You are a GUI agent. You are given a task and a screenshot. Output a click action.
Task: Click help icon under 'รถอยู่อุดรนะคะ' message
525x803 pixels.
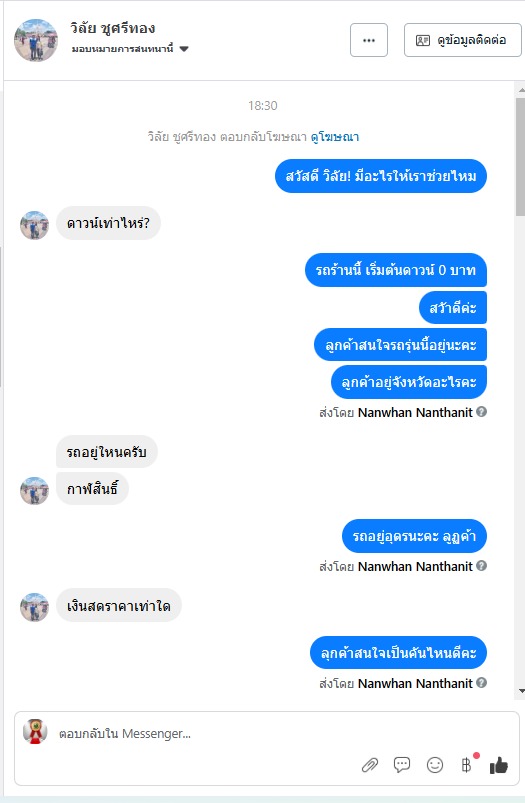481,566
